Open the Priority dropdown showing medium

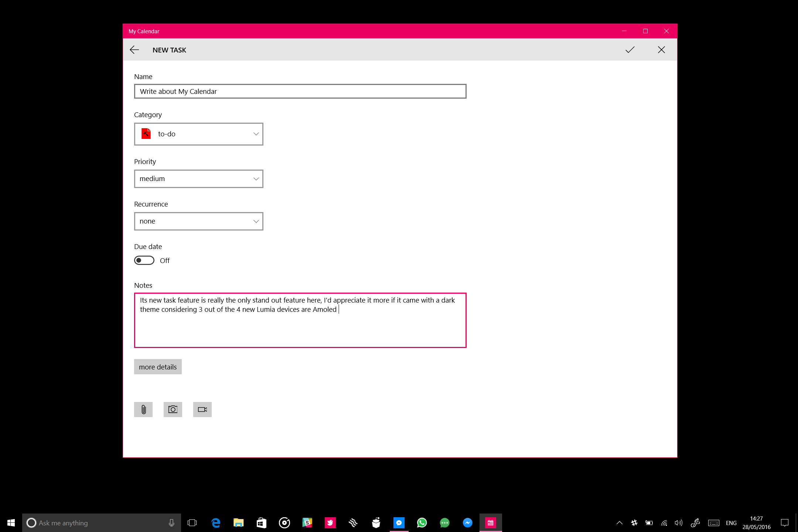[199, 179]
